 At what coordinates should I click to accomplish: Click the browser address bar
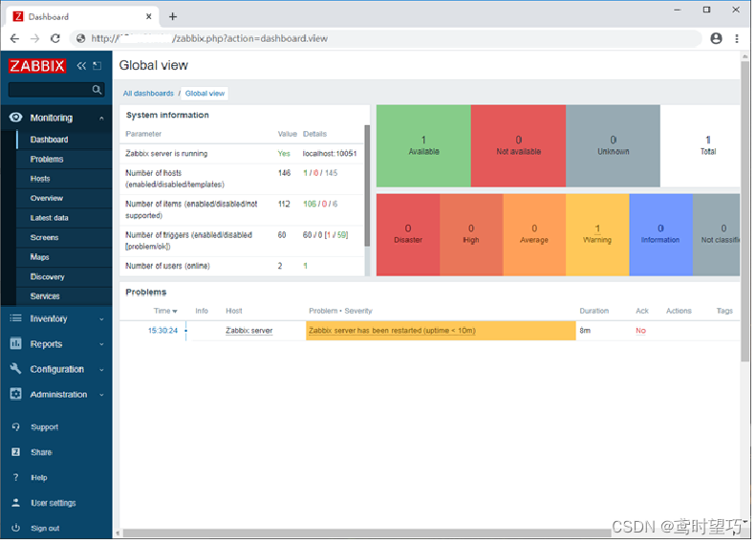(x=386, y=38)
